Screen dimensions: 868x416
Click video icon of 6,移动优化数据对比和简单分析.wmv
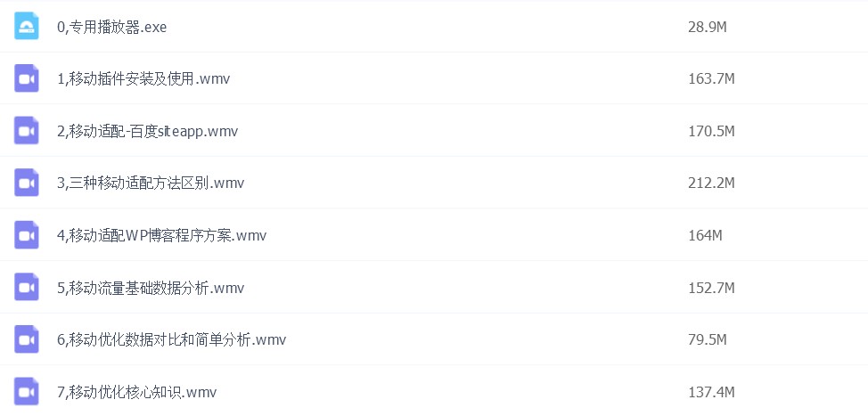pyautogui.click(x=27, y=339)
